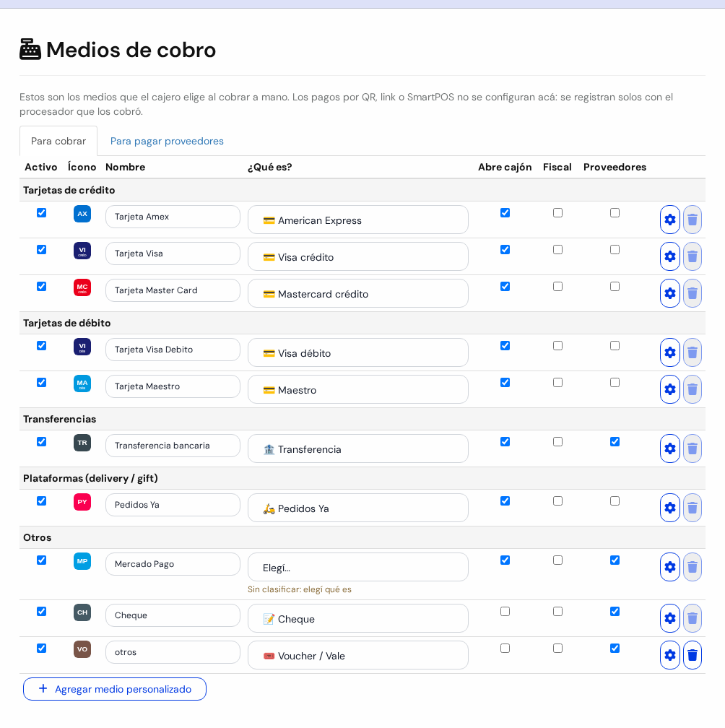The image size is (725, 728).
Task: Enable Proveedores for Tarjeta Visa Debito
Action: [615, 345]
